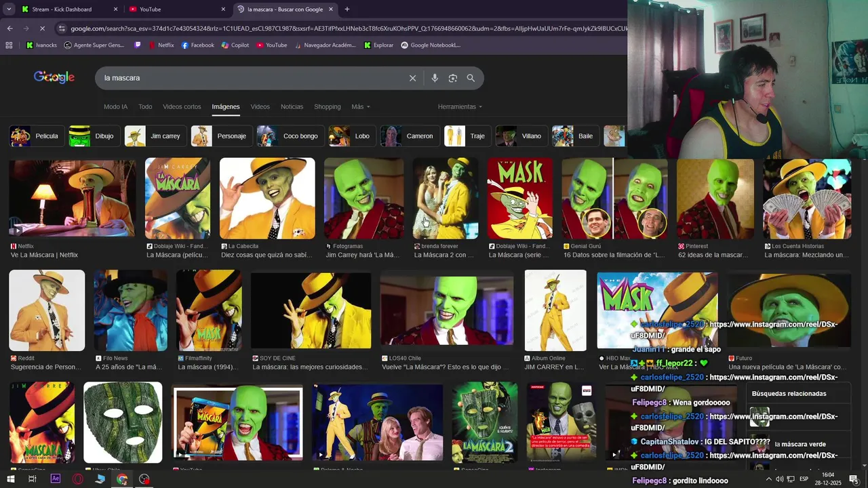The height and width of the screenshot is (488, 868).
Task: Open site information icon in address bar
Action: point(62,28)
